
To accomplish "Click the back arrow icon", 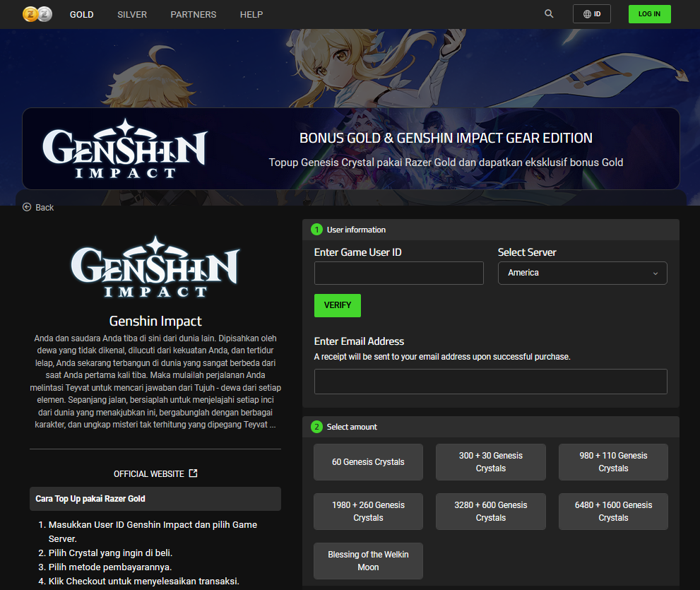I will [x=28, y=207].
